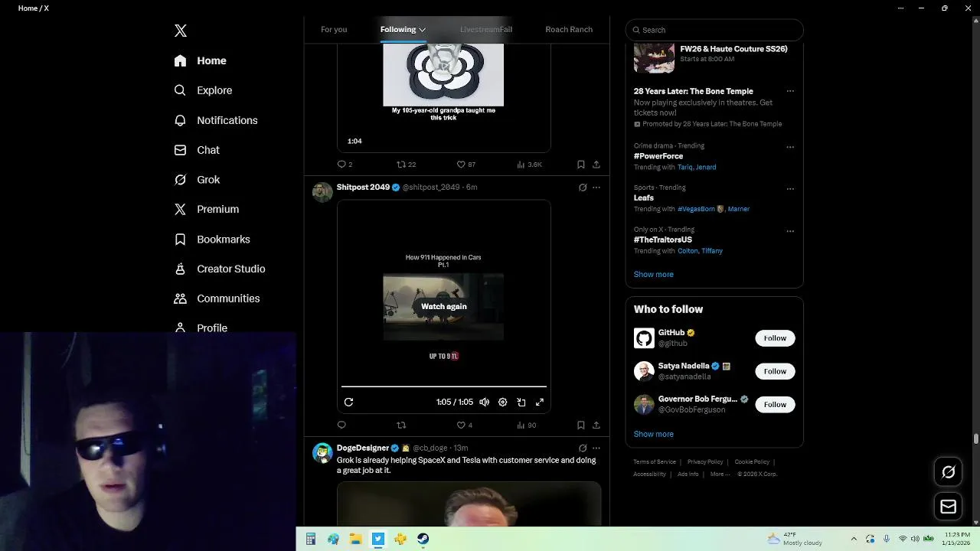The image size is (980, 551).
Task: Open more options on Shitpost 2049 post
Action: (596, 187)
